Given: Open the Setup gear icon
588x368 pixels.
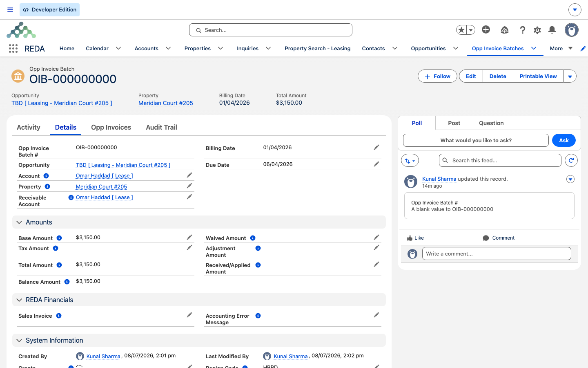Looking at the screenshot, I should 537,30.
